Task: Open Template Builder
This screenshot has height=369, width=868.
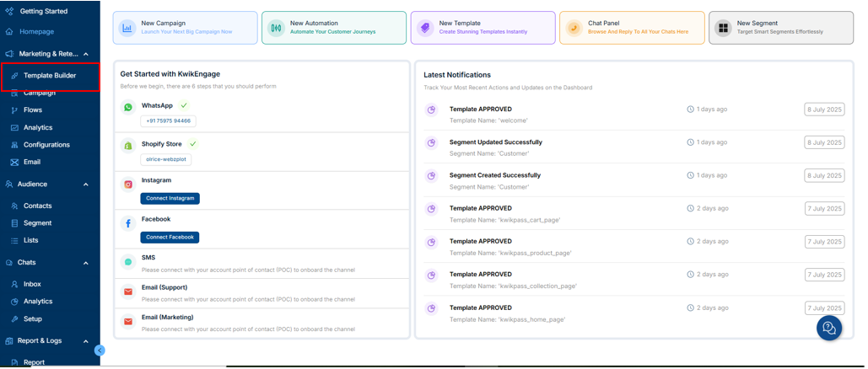Action: pyautogui.click(x=50, y=75)
